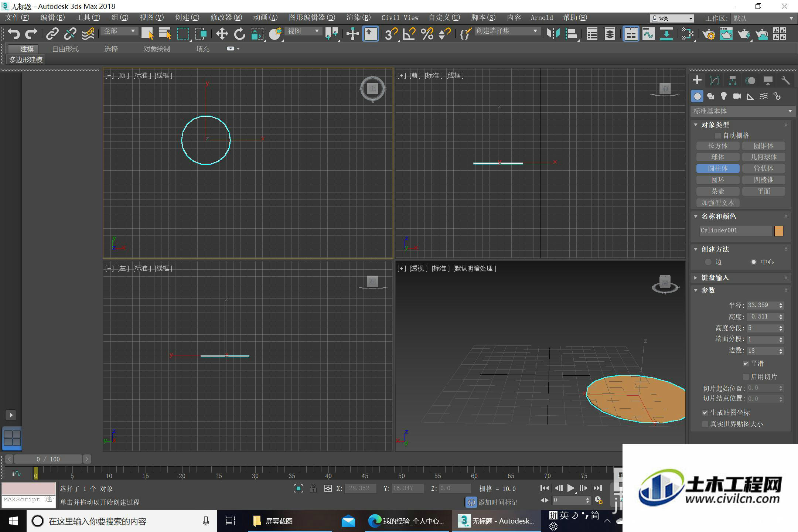This screenshot has height=532, width=798.
Task: Click the 茶壶 primitive button
Action: click(x=718, y=191)
